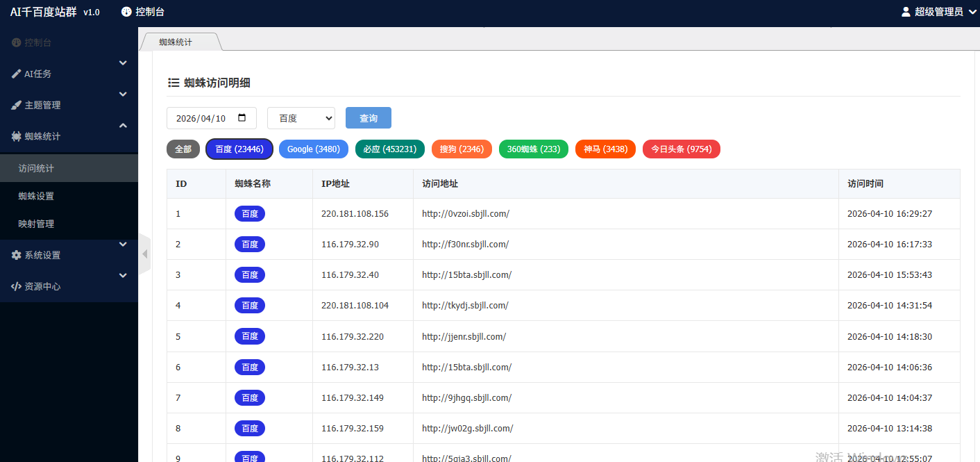
Task: Click the 蜘蛛统计 spider icon
Action: [17, 136]
